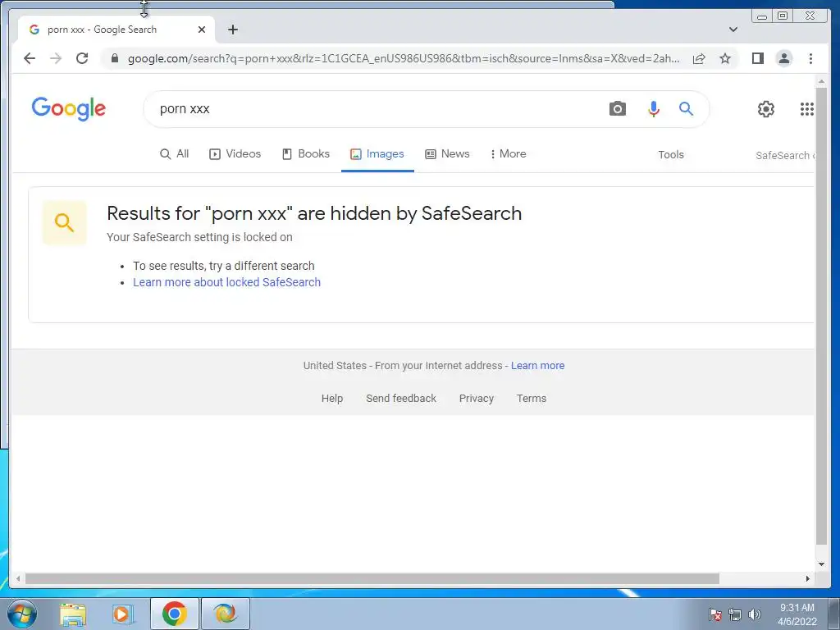
Task: Click the browser forward arrow
Action: pos(56,58)
